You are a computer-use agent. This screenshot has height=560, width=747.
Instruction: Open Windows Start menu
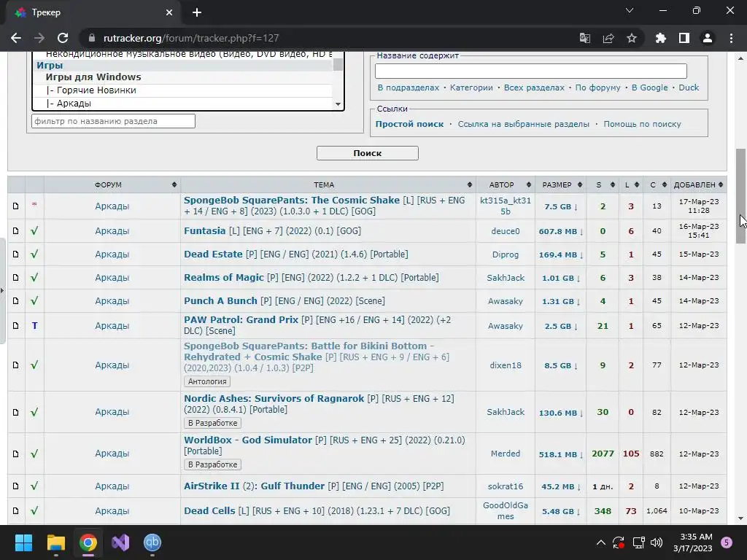pos(23,542)
